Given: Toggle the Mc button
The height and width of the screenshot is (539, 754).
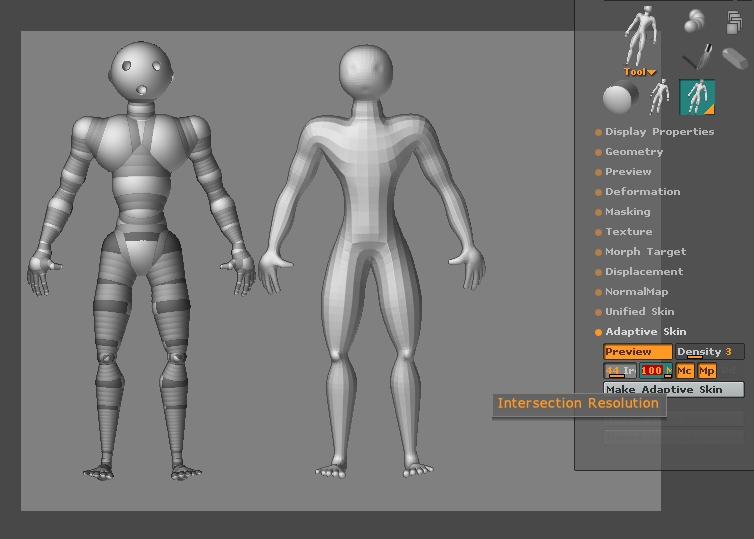Looking at the screenshot, I should (684, 371).
